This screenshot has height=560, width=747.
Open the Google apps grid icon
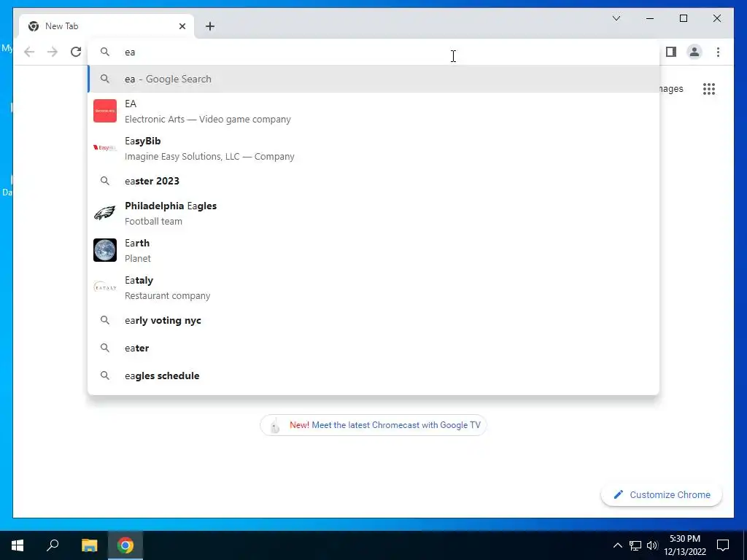709,88
